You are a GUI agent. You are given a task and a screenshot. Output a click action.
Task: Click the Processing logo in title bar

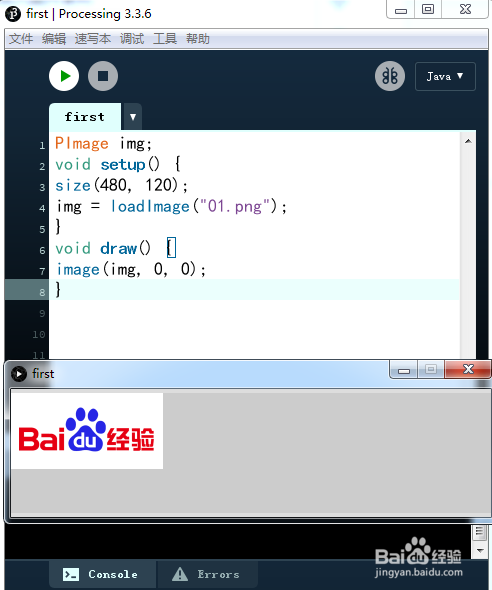[13, 14]
